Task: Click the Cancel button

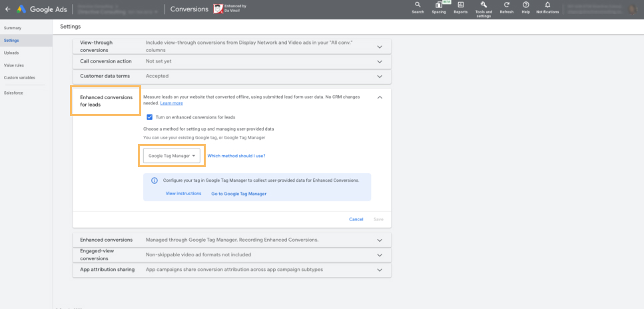Action: point(356,219)
